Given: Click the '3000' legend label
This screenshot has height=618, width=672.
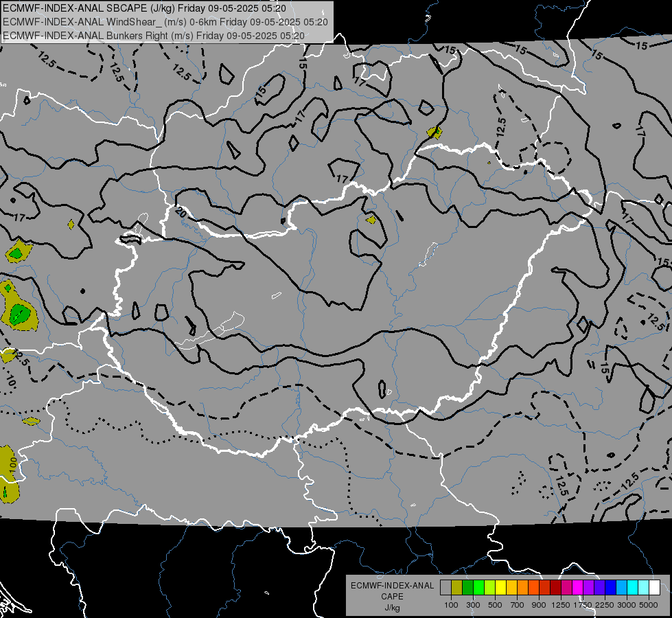Looking at the screenshot, I should click(x=626, y=605).
